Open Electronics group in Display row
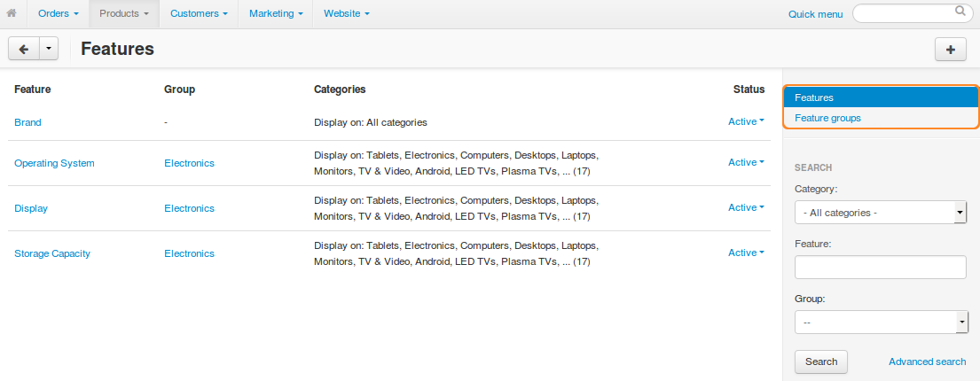 click(x=189, y=208)
